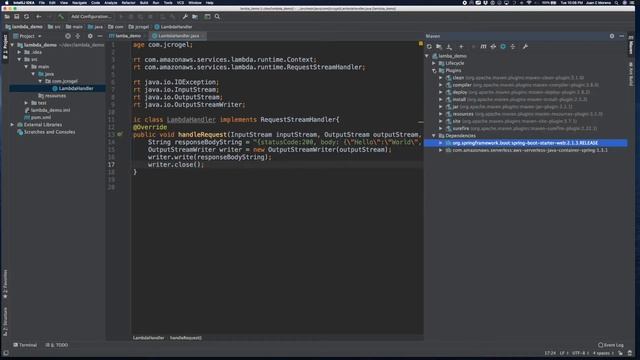Open the TODO tool window
The height and width of the screenshot is (360, 640).
tap(57, 345)
